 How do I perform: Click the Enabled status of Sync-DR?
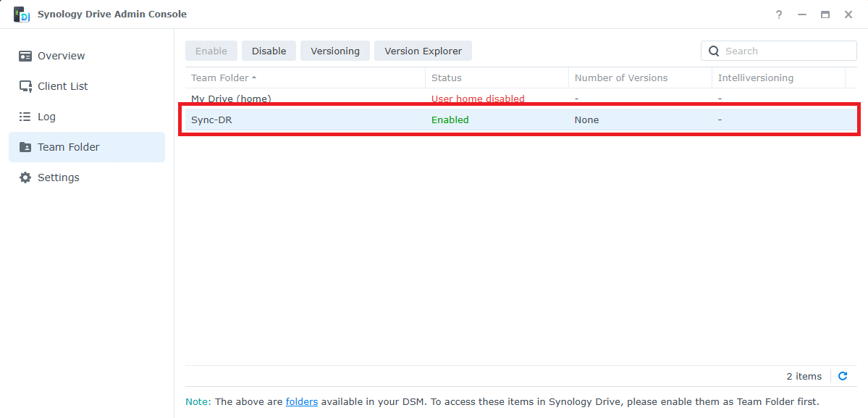pyautogui.click(x=450, y=120)
